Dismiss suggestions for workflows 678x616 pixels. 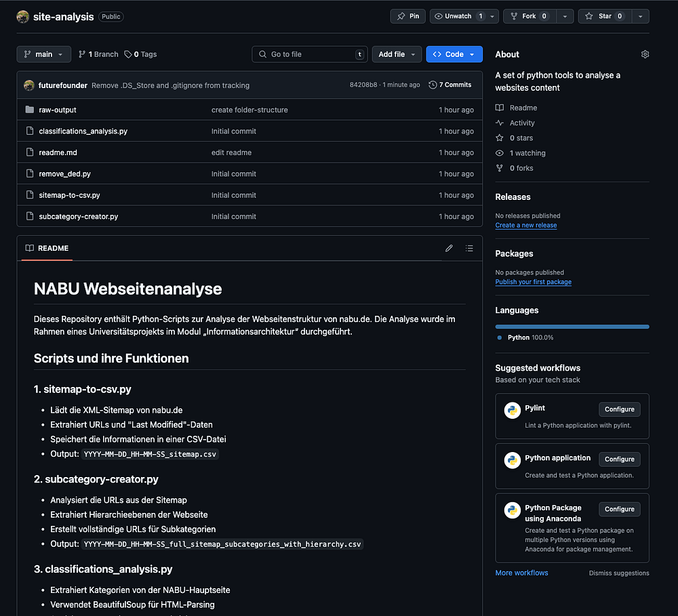[619, 573]
